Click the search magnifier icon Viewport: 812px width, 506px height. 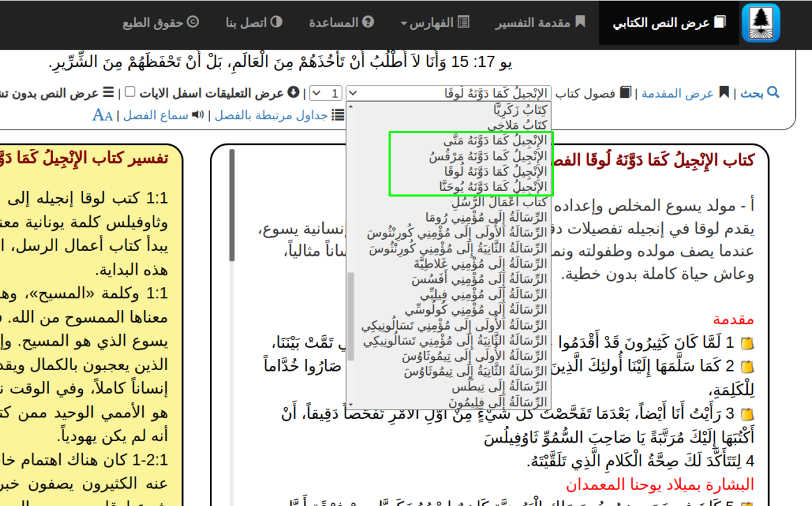pyautogui.click(x=773, y=93)
